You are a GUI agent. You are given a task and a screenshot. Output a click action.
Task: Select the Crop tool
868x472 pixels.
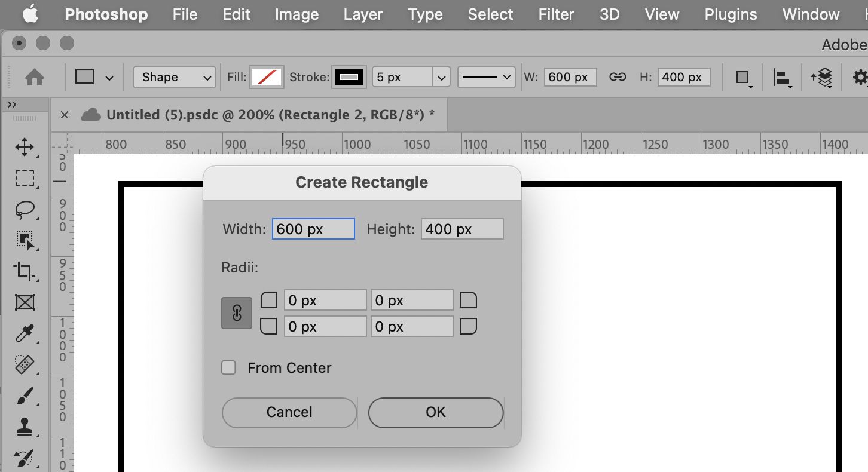(25, 272)
